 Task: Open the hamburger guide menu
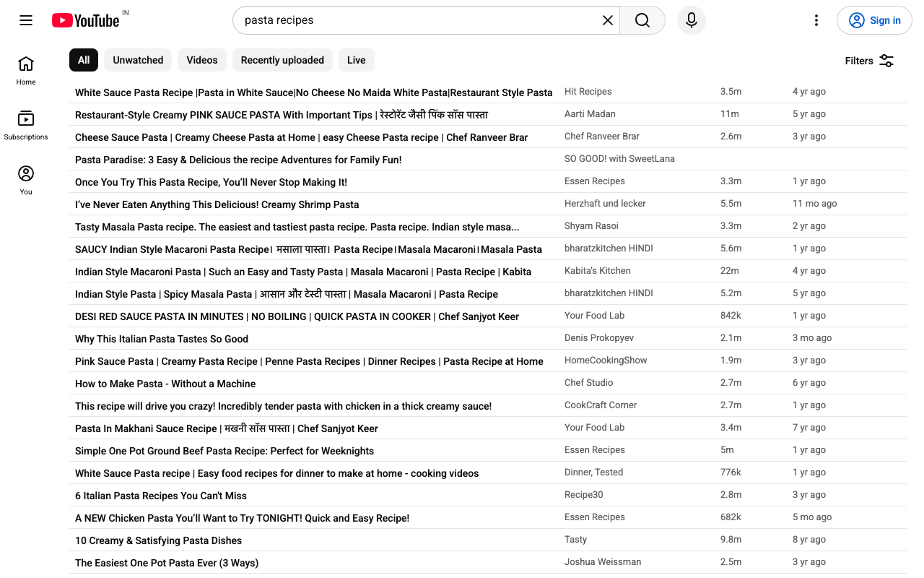pyautogui.click(x=26, y=20)
